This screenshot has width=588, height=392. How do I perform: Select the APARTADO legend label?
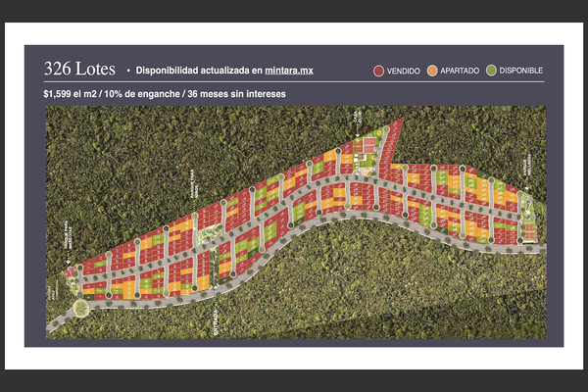(458, 71)
